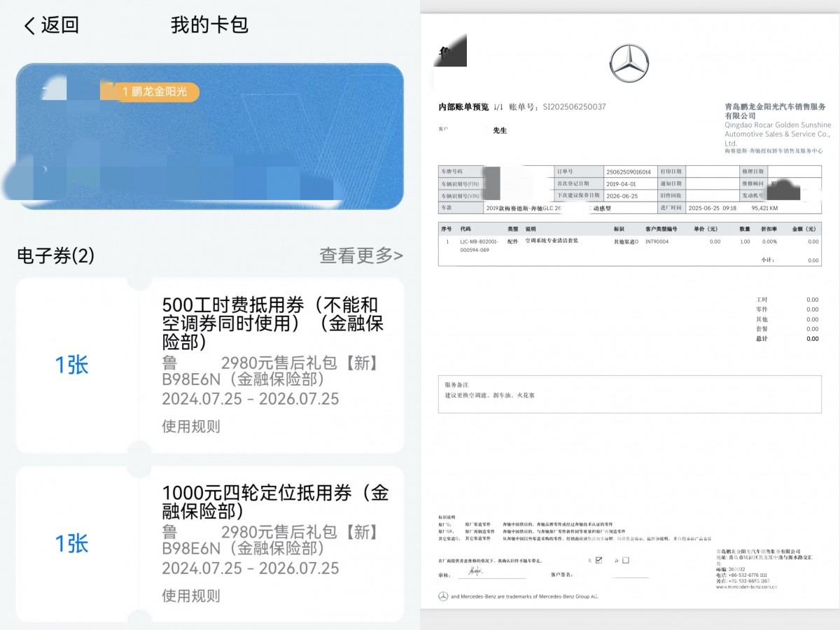840x630 pixels.
Task: Select the 我的卡包 page title
Action: [x=210, y=25]
